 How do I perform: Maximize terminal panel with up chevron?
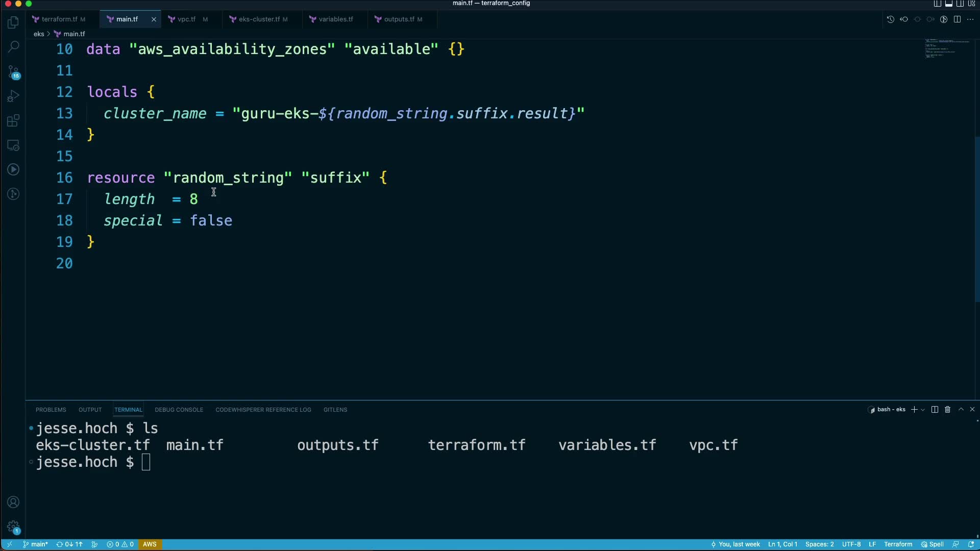961,410
